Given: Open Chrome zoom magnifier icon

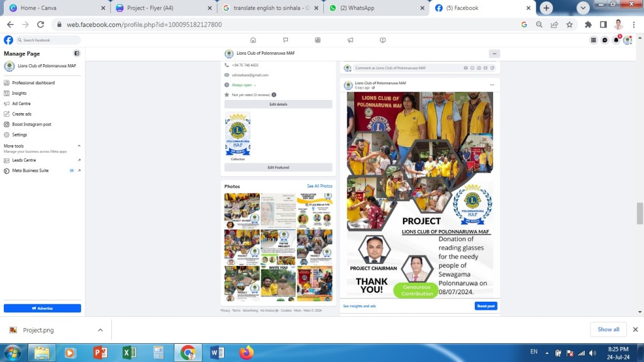Looking at the screenshot, I should 539,25.
